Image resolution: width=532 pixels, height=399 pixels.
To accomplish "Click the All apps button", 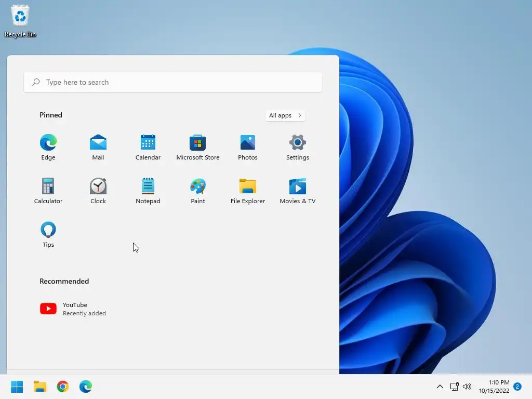I will coord(285,115).
